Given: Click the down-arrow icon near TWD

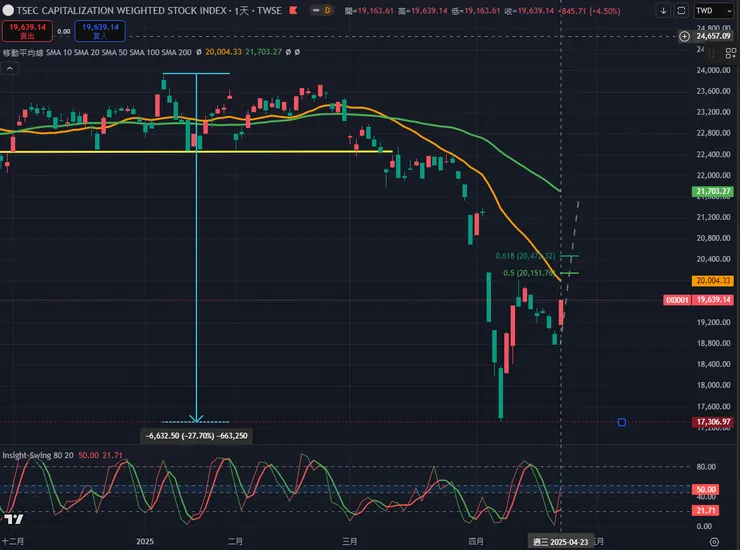Looking at the screenshot, I should (664, 10).
